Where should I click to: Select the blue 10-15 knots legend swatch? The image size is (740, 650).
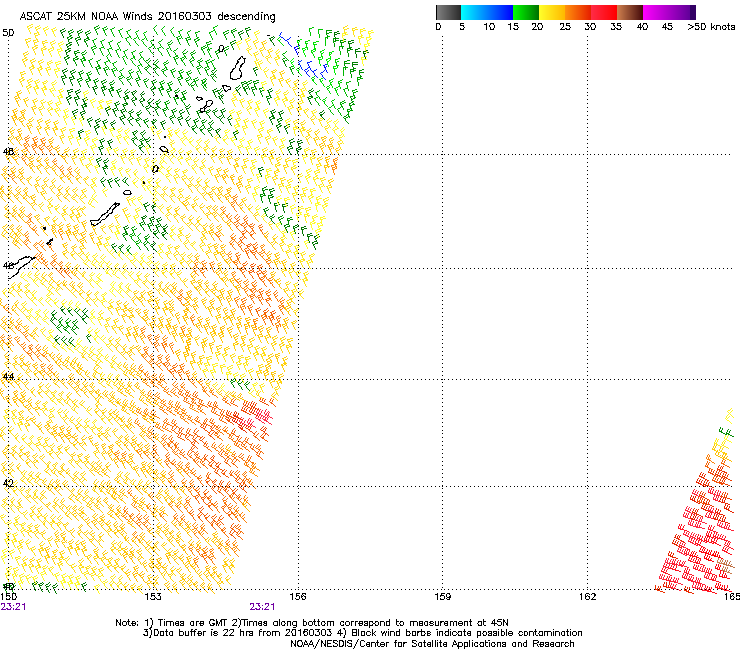(499, 12)
